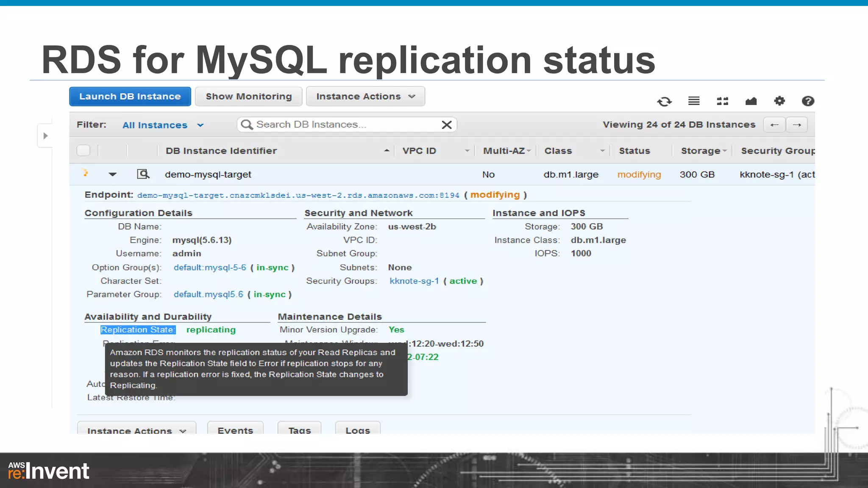Open default.mysql5.6 parameter group link
This screenshot has width=868, height=488.
coord(209,294)
